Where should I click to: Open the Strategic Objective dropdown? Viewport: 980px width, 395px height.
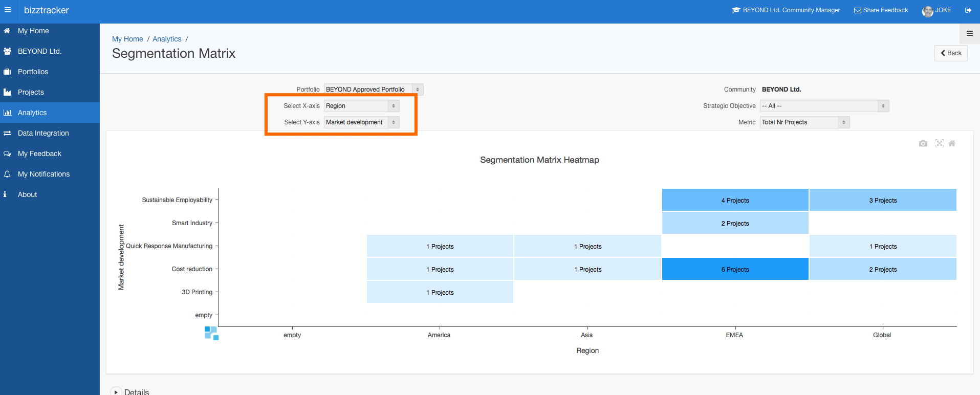824,106
